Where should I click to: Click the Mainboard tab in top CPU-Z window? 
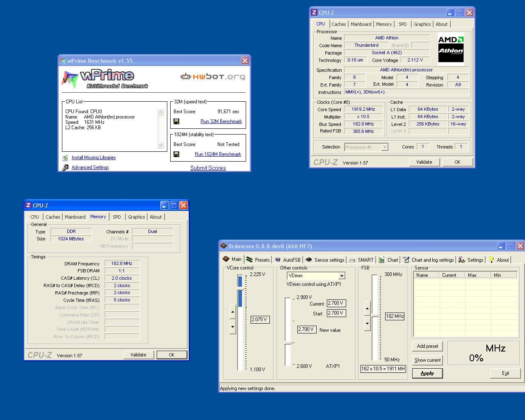[x=361, y=24]
